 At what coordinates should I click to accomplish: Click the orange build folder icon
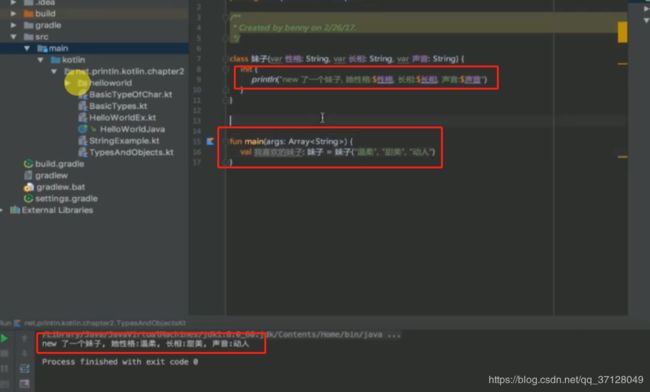(x=28, y=14)
